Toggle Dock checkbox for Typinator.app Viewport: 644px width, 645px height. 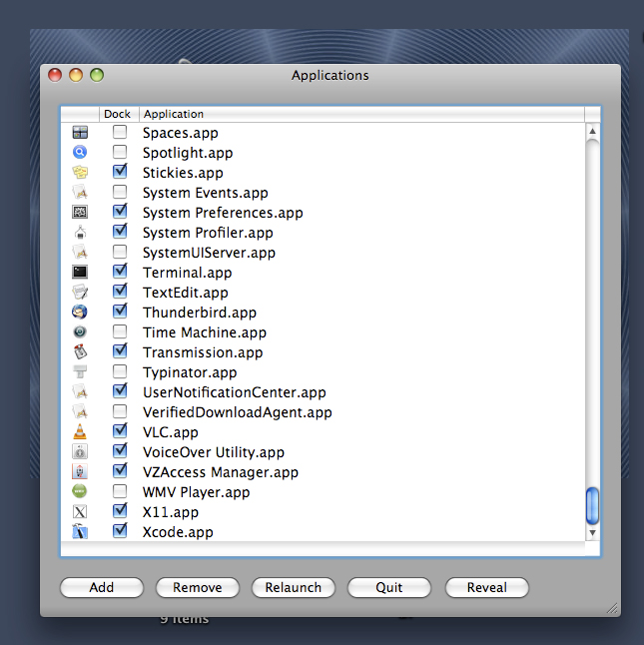(120, 371)
